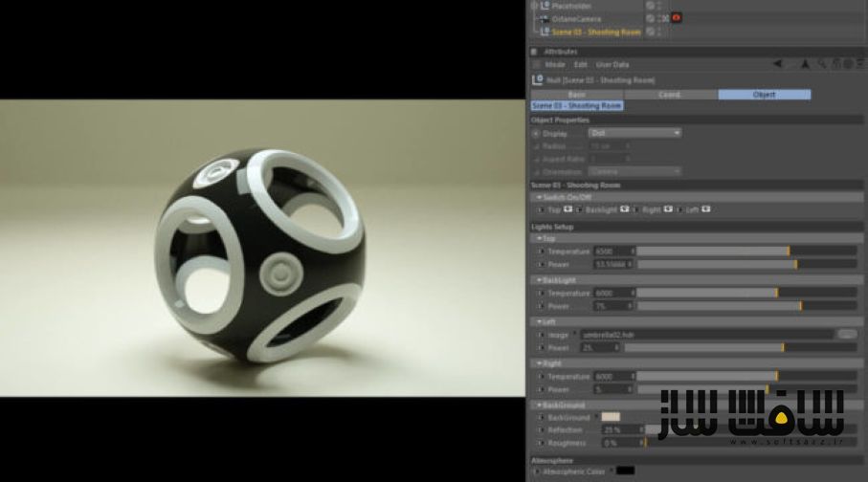Click the red Octane camera tag

(676, 18)
